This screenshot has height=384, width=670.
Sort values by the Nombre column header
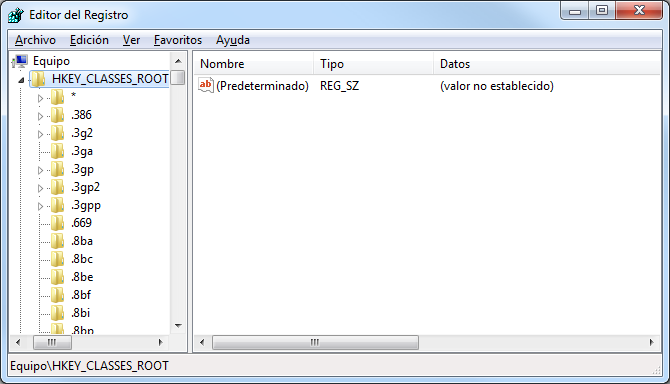point(254,64)
